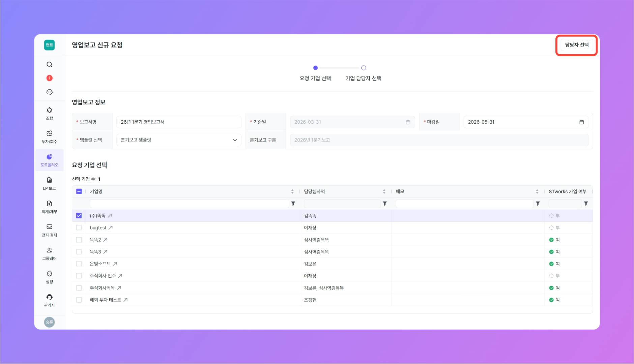
Task: Click the 부 status for 주식회사 인수
Action: point(554,276)
